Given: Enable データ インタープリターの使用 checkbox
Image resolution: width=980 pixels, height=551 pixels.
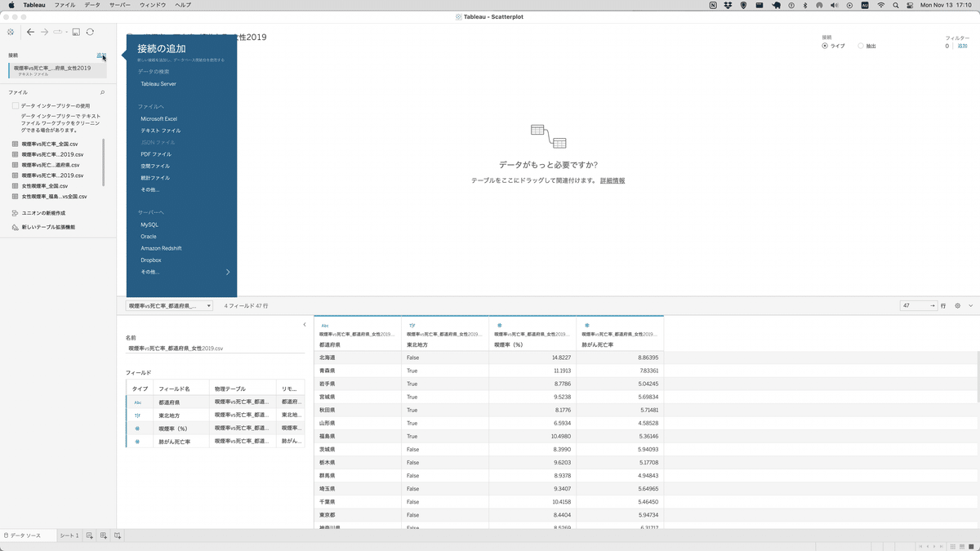Looking at the screenshot, I should click(x=16, y=106).
